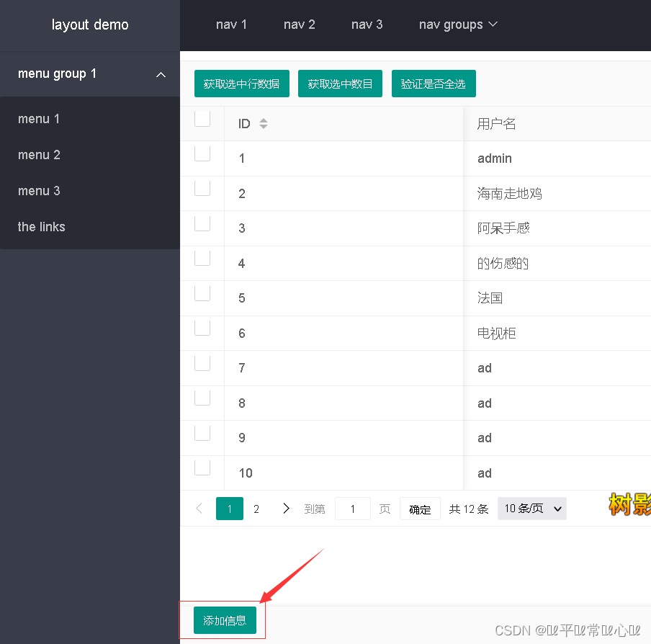The height and width of the screenshot is (644, 651).
Task: Sort the ID column ascending
Action: [x=264, y=120]
